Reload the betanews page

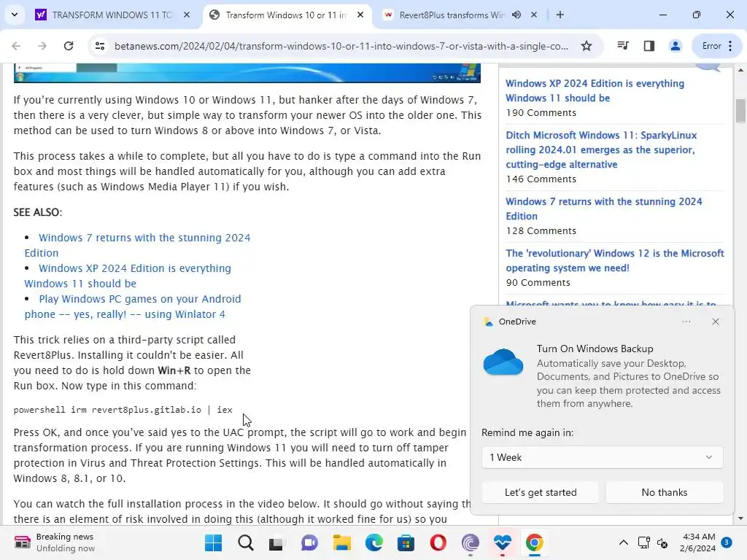pos(69,46)
